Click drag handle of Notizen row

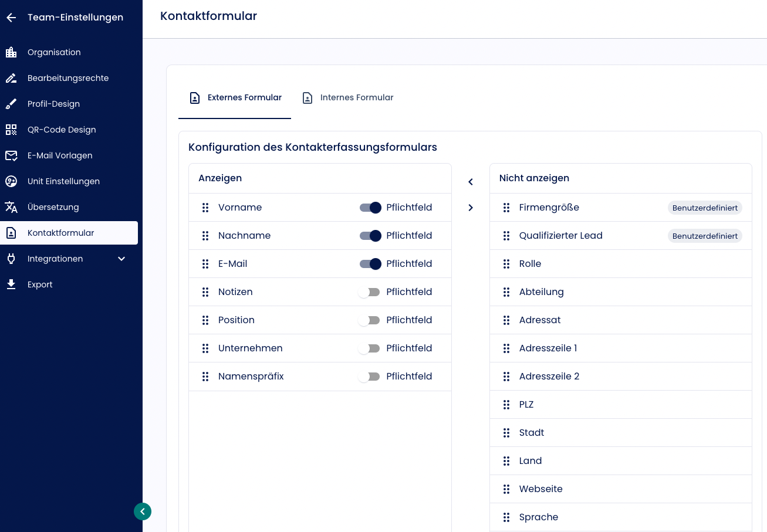click(x=205, y=292)
